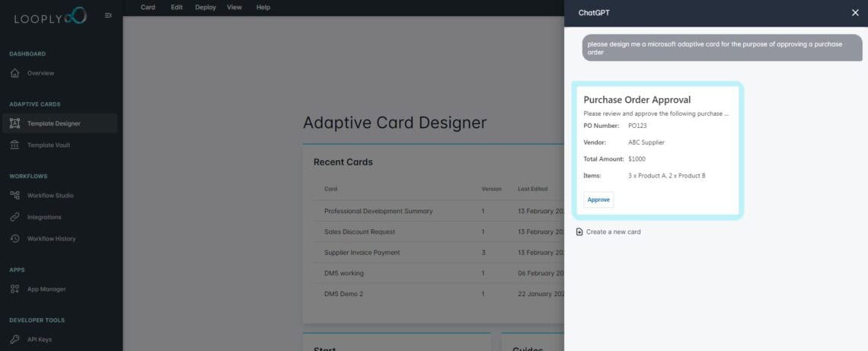Click the Overview home icon

[x=15, y=73]
